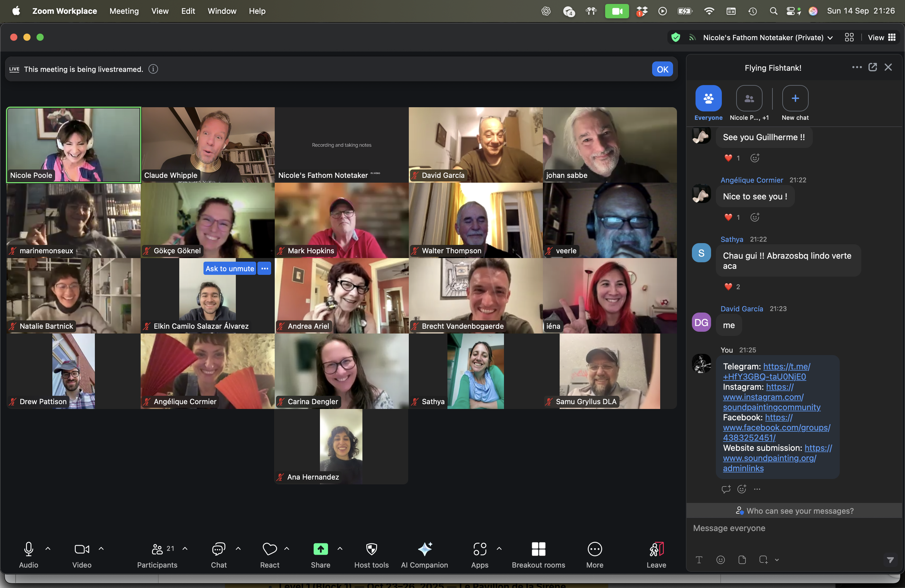Launch AI Companion sparkle icon

[x=424, y=549]
